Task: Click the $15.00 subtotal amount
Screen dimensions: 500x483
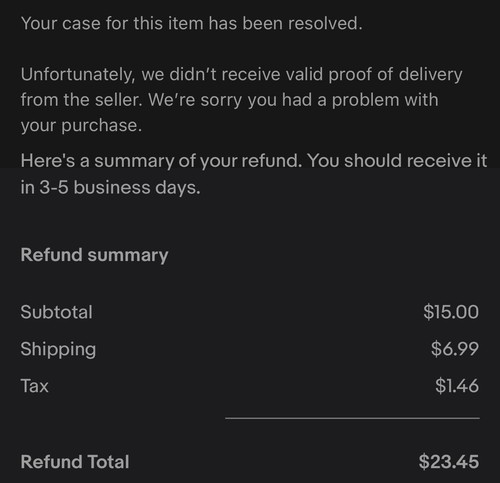Action: (451, 312)
